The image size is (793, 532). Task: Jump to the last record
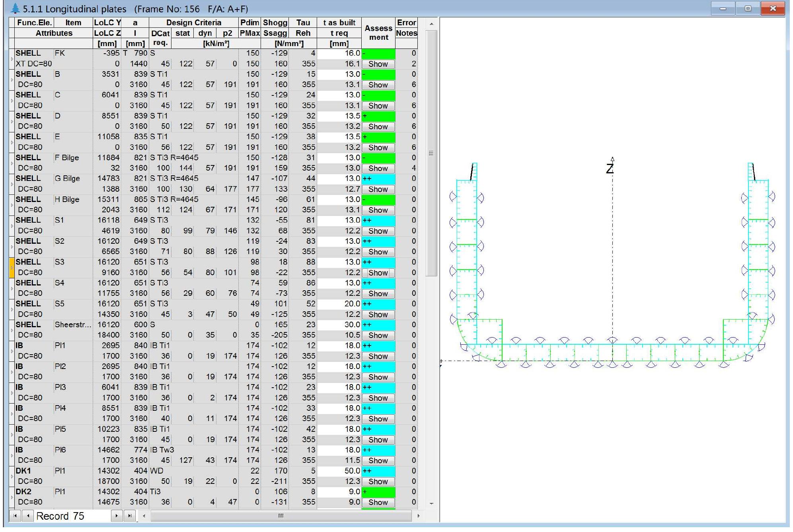(130, 516)
